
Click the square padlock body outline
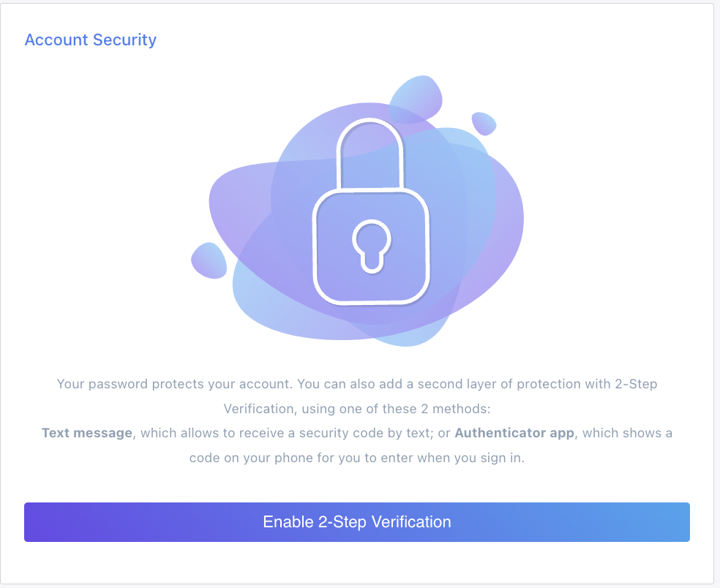pyautogui.click(x=371, y=246)
